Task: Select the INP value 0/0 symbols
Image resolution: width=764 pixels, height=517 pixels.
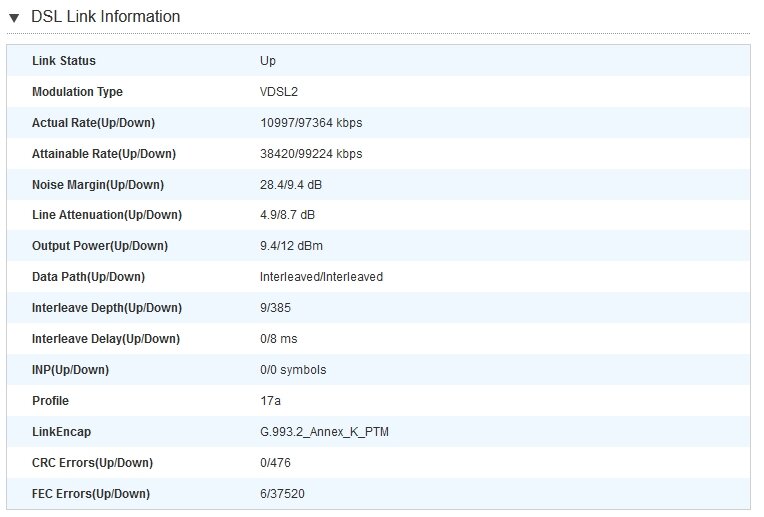Action: 293,370
